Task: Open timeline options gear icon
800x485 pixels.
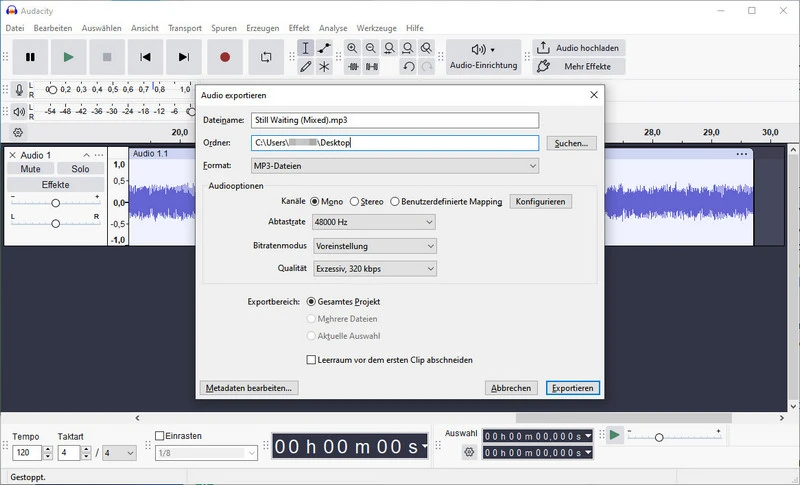Action: click(18, 133)
